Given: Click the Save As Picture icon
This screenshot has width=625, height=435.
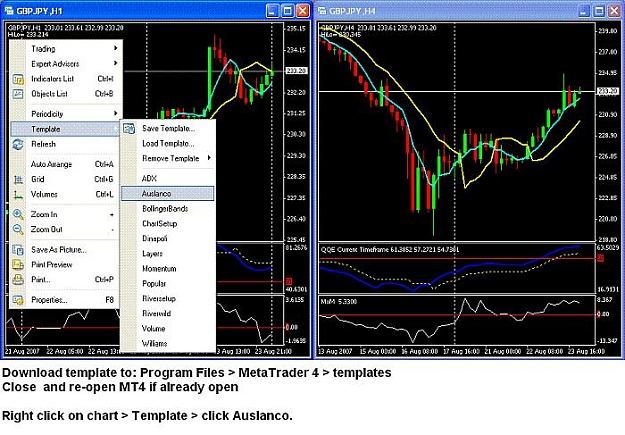Looking at the screenshot, I should tap(18, 250).
